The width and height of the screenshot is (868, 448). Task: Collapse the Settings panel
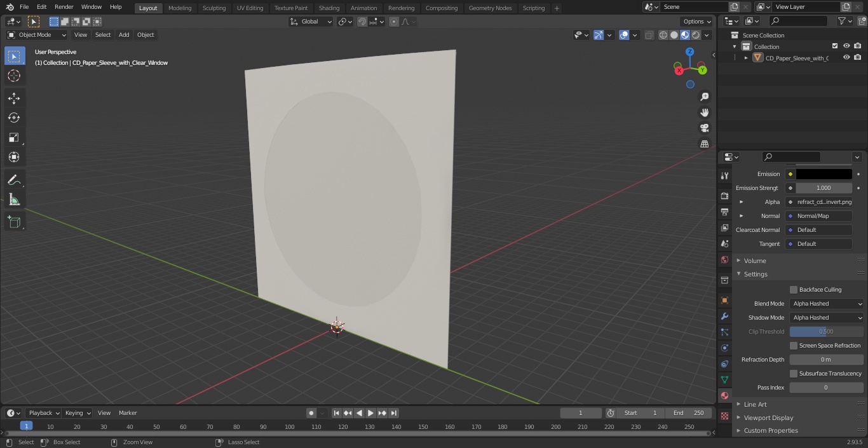pos(756,275)
